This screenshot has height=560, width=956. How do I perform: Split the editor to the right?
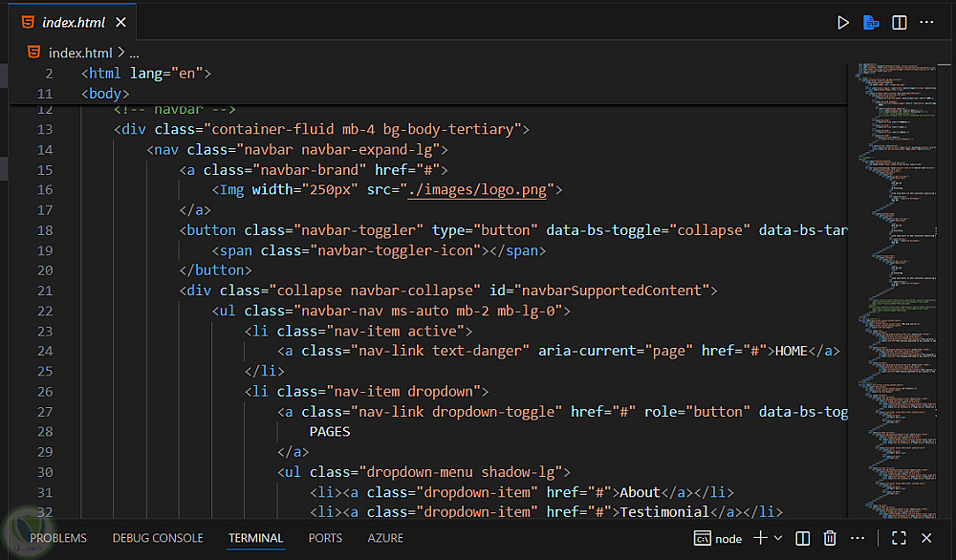900,23
